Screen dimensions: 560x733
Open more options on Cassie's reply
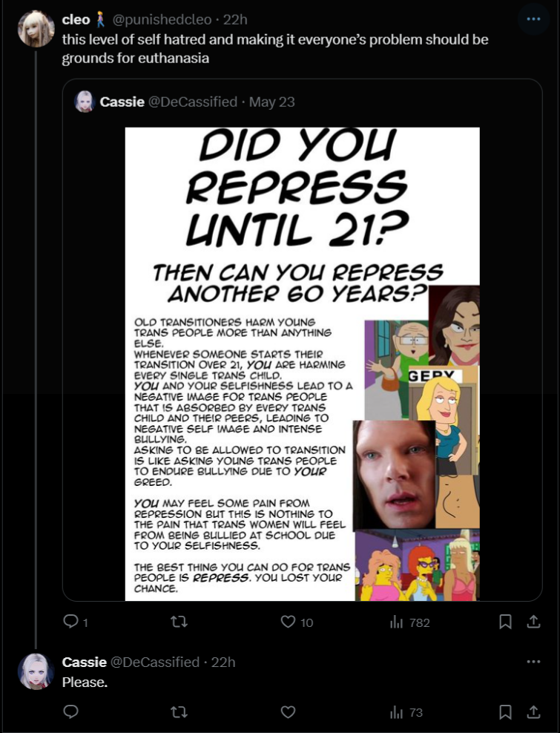(533, 662)
